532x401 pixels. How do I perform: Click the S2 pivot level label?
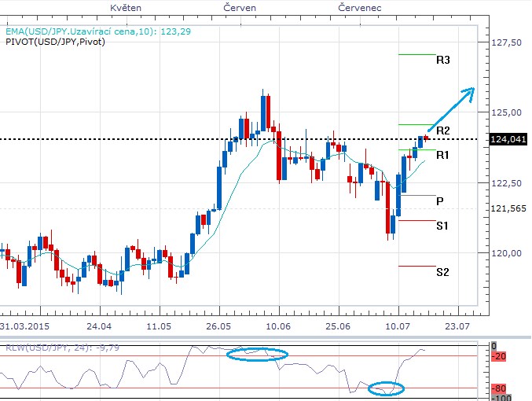(442, 272)
